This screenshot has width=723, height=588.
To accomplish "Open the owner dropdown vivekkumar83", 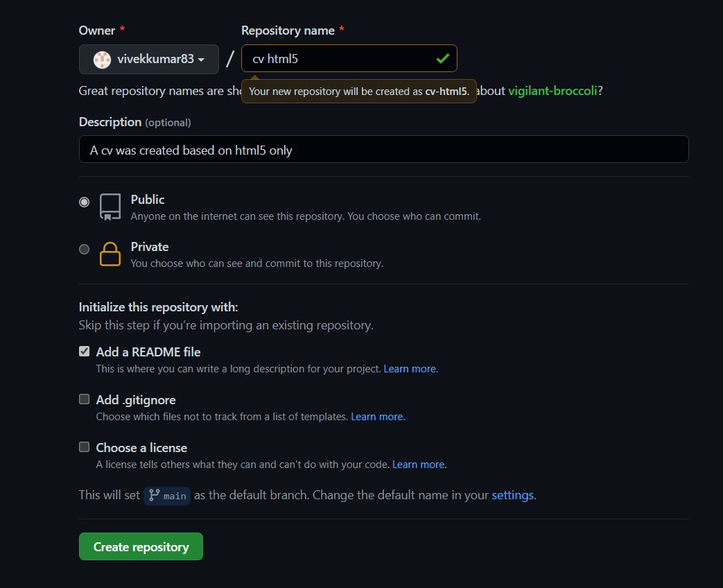I will (148, 59).
